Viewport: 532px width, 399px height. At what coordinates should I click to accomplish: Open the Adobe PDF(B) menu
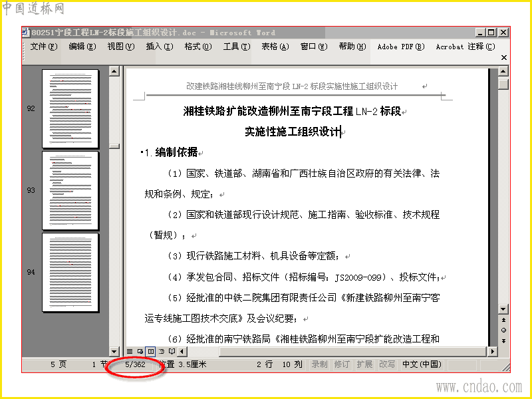coord(401,47)
